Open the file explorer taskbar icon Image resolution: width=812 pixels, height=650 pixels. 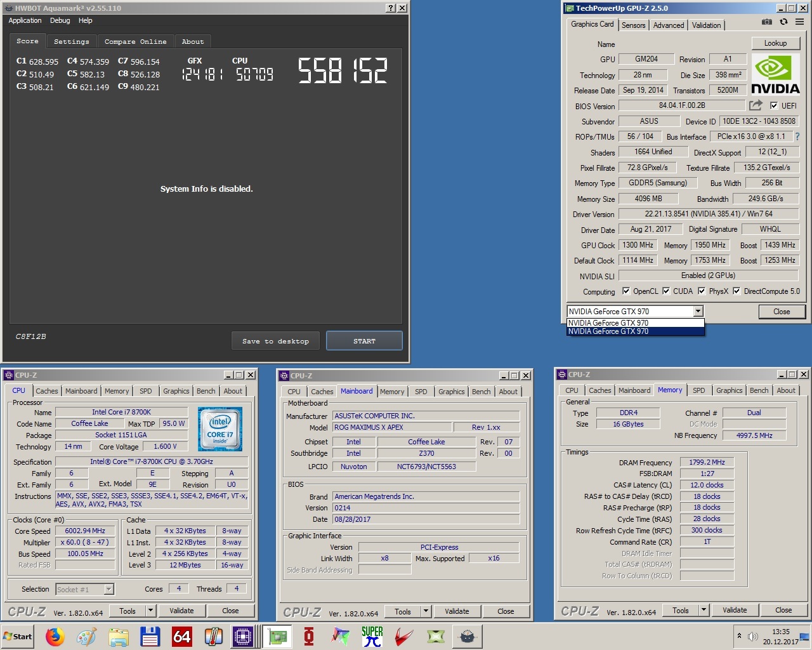point(119,636)
